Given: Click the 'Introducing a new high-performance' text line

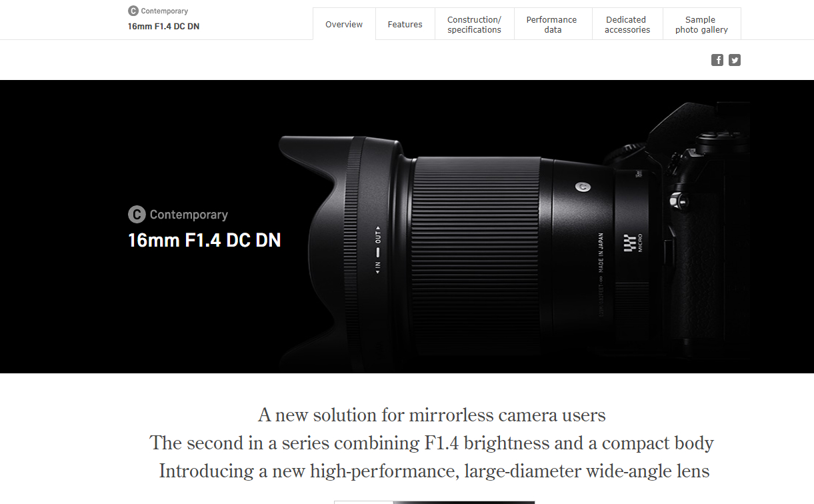Looking at the screenshot, I should click(x=434, y=471).
